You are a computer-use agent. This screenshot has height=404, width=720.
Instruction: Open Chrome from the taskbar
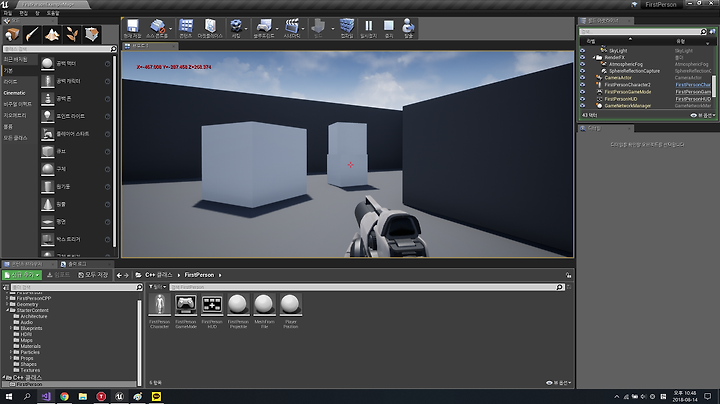pos(64,396)
